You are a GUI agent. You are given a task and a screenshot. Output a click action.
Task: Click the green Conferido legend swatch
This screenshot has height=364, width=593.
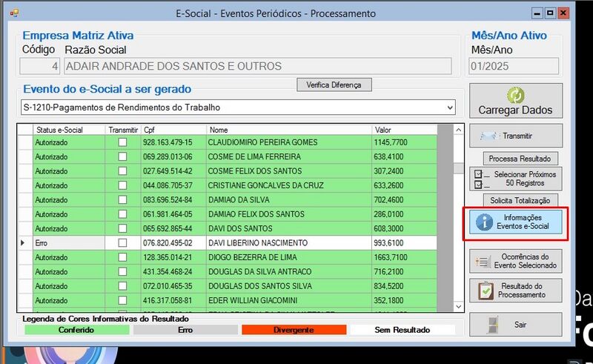click(77, 330)
